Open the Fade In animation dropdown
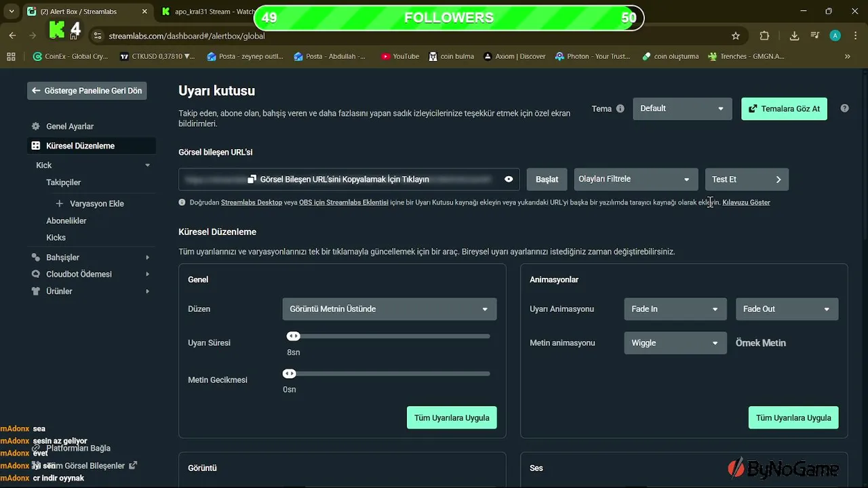Screen dimensions: 868x488 point(675,309)
